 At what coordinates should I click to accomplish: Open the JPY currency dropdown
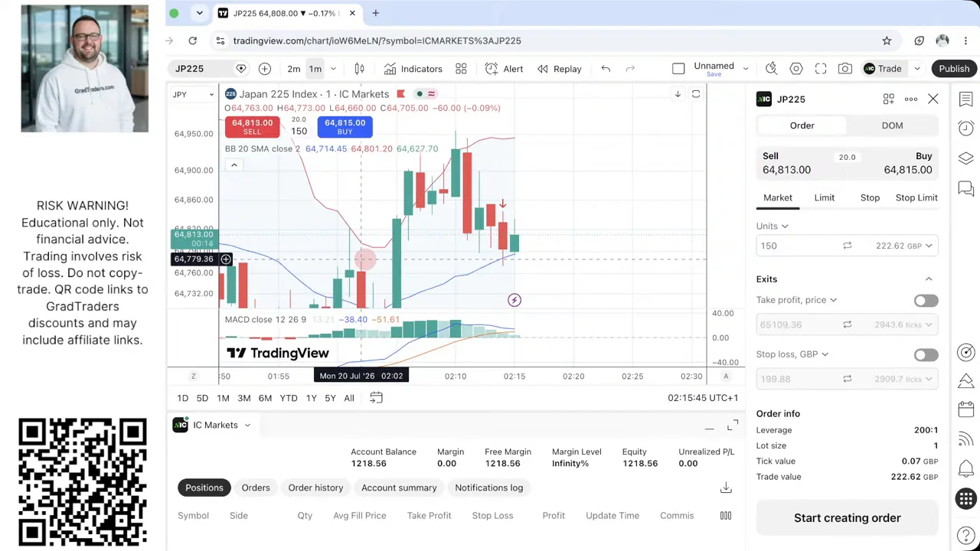[193, 94]
